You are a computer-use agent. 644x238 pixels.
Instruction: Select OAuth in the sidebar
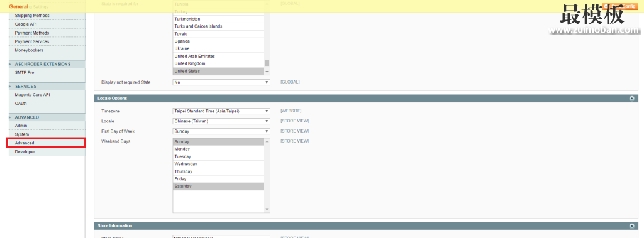tap(21, 104)
